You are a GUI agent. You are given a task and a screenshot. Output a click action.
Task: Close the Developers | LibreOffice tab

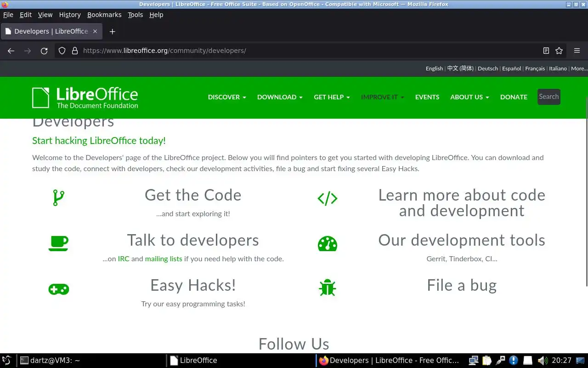click(x=95, y=31)
